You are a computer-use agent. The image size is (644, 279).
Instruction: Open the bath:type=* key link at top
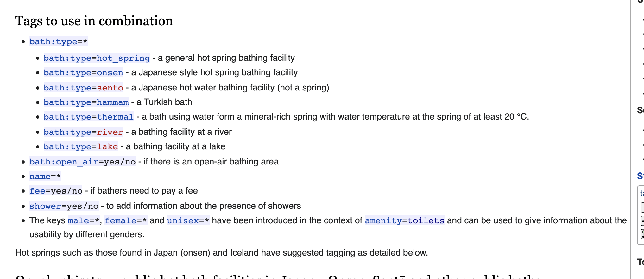tap(53, 42)
